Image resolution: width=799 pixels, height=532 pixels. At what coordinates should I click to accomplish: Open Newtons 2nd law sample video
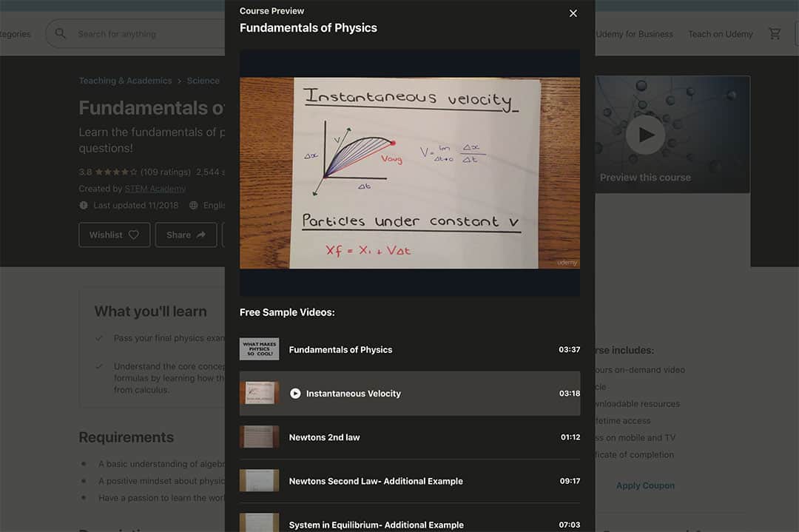tap(410, 437)
